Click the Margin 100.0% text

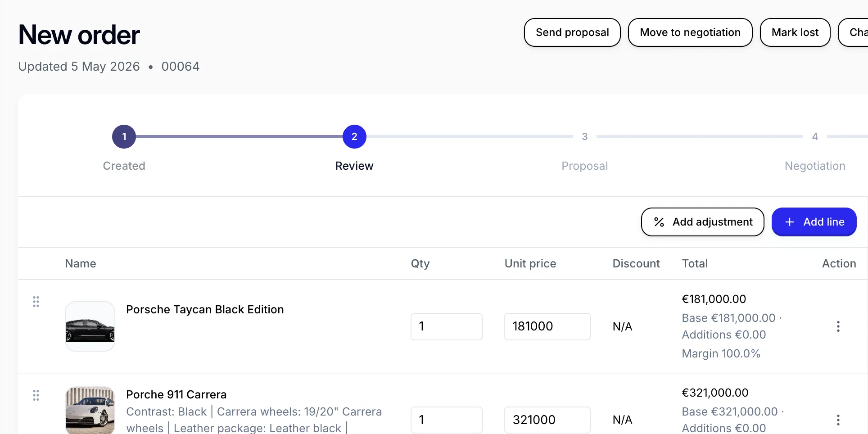click(721, 354)
